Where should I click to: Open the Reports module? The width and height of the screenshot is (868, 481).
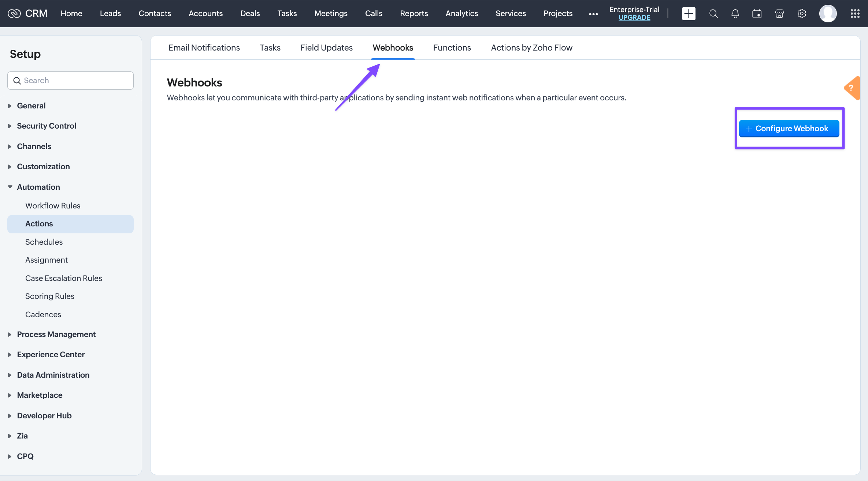414,14
